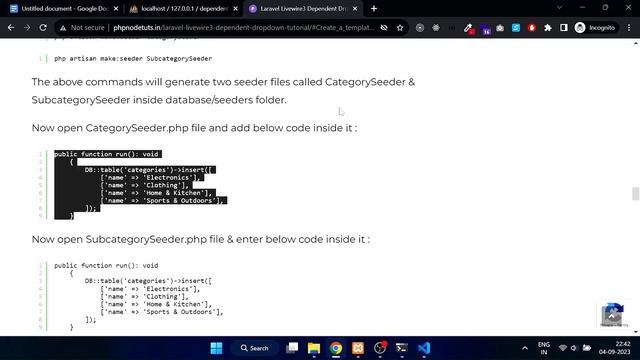Bookmark this page with the star icon
Screen dimensions: 640x360
[400, 28]
